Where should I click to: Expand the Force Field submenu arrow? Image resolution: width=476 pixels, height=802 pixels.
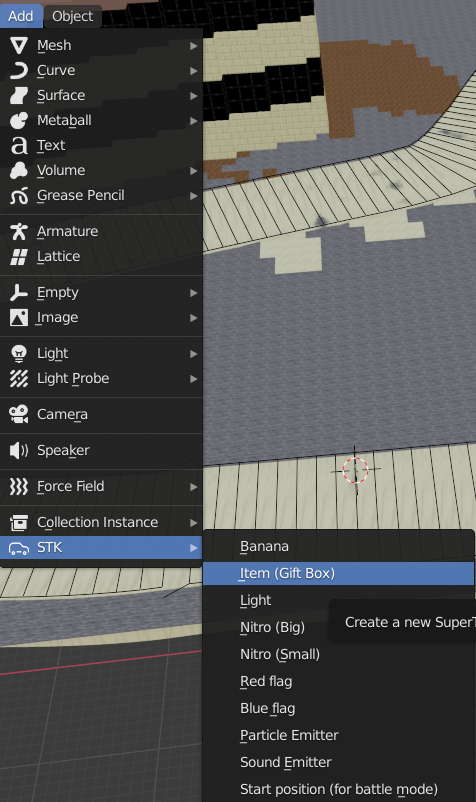pyautogui.click(x=193, y=486)
